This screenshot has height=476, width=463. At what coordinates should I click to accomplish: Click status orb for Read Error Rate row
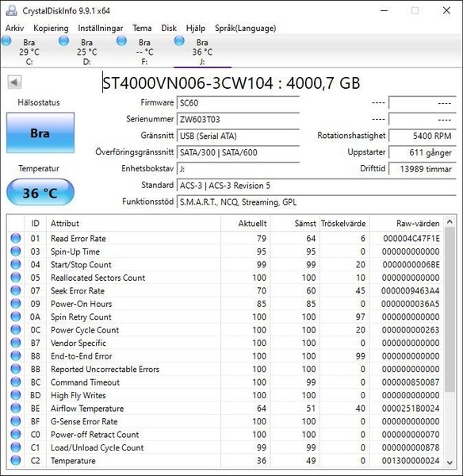point(16,238)
